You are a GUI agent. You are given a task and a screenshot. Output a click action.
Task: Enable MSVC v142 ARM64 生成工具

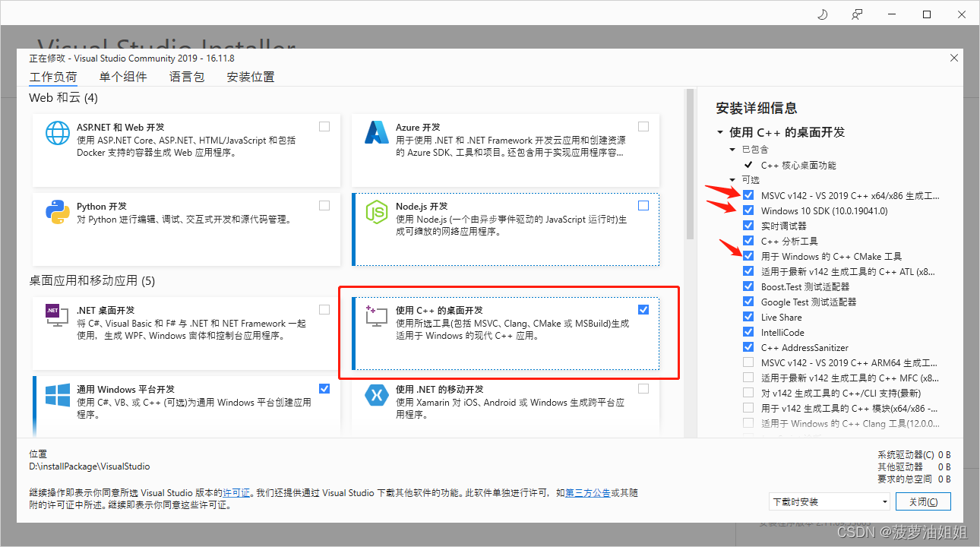click(x=748, y=362)
